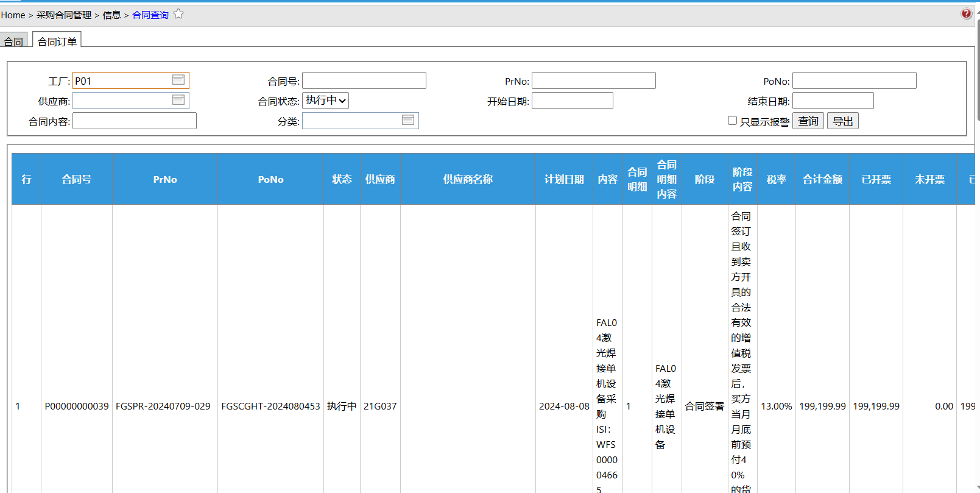Focus the PoNo input field

click(x=855, y=80)
